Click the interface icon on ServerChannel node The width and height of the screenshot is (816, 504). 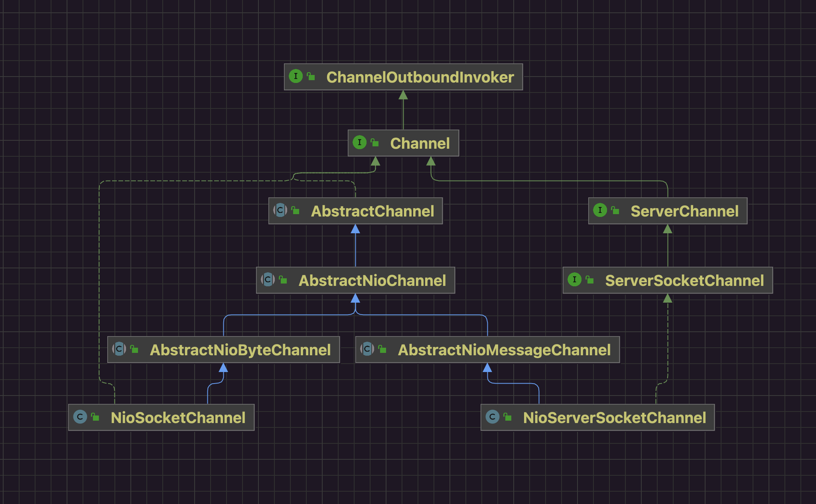[600, 210]
